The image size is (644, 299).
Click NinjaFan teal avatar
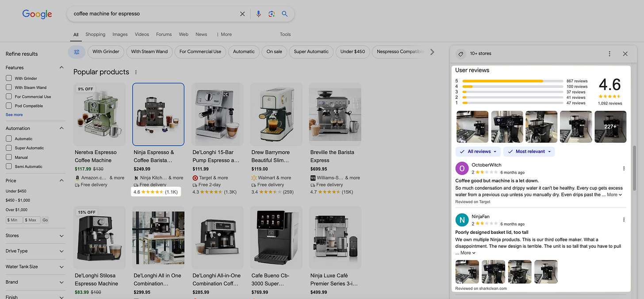point(462,220)
